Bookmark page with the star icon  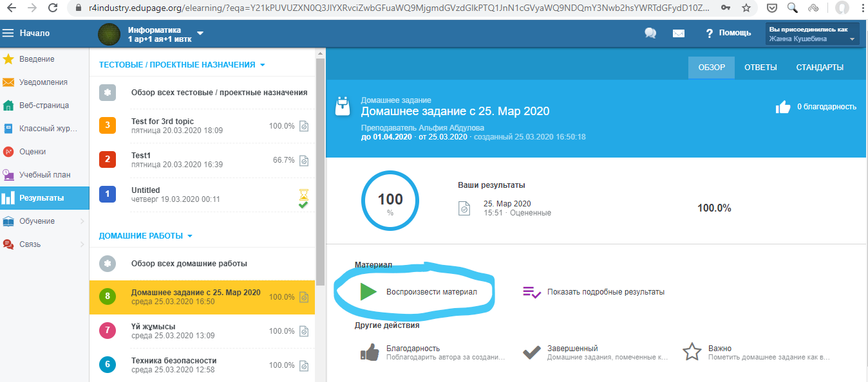(x=746, y=8)
